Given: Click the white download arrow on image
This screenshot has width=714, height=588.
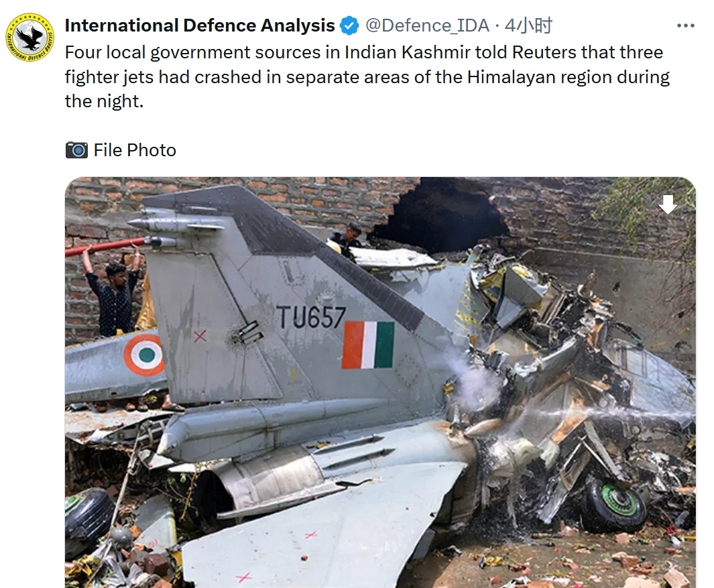Looking at the screenshot, I should pos(668,204).
